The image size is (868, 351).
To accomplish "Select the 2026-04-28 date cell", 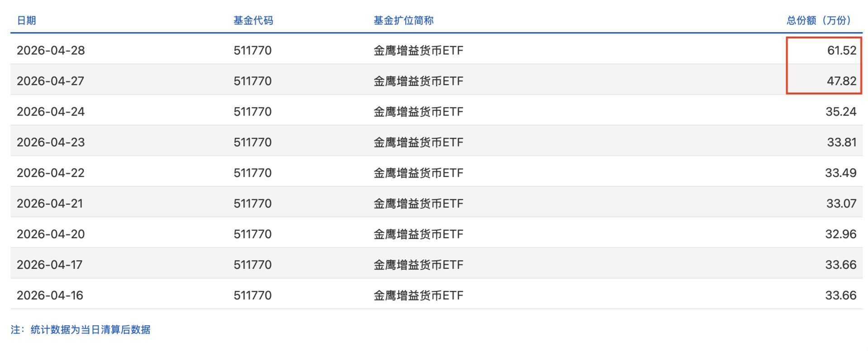I will 51,50.
